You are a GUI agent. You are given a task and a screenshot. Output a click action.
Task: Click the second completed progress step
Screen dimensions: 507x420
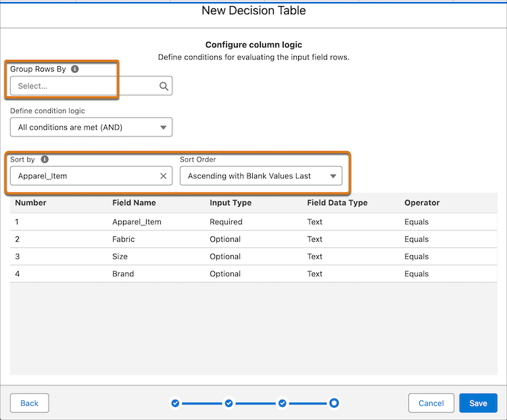pyautogui.click(x=228, y=403)
